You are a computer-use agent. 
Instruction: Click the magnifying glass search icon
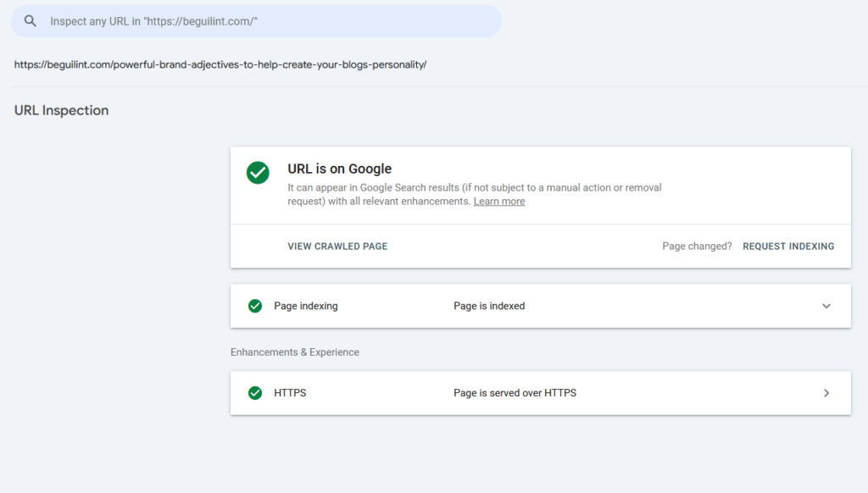coord(31,21)
